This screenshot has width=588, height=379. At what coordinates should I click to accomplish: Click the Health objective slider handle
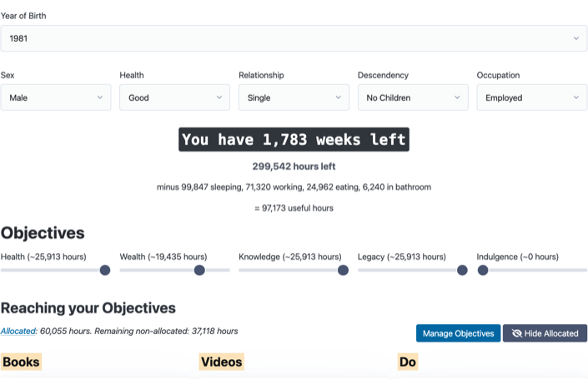coord(105,270)
